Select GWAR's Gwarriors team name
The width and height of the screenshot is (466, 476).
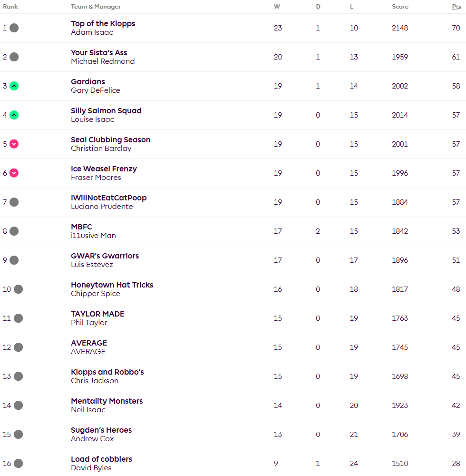[105, 256]
